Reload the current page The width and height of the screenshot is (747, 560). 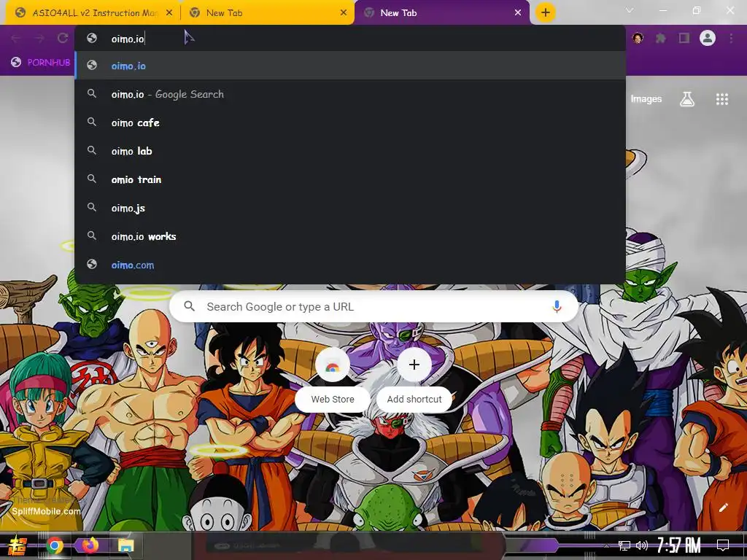point(63,38)
